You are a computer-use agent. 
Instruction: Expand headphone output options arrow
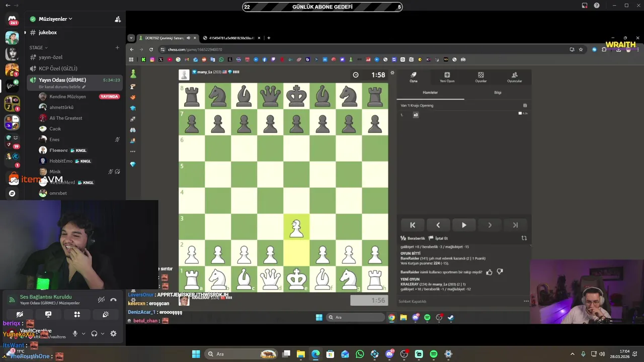click(103, 333)
